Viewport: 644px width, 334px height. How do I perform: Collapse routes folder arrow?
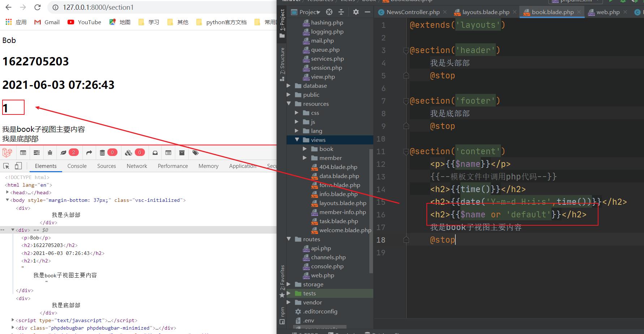tap(288, 239)
